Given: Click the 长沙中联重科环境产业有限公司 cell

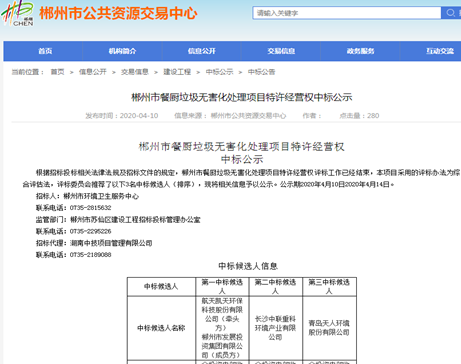Looking at the screenshot, I should (276, 328).
